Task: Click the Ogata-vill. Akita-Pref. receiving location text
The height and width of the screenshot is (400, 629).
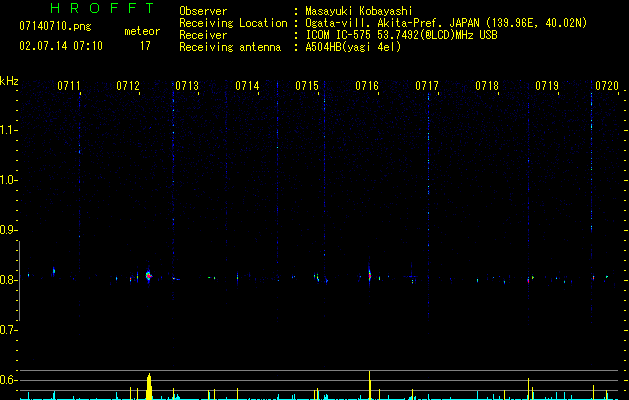Action: 446,23
